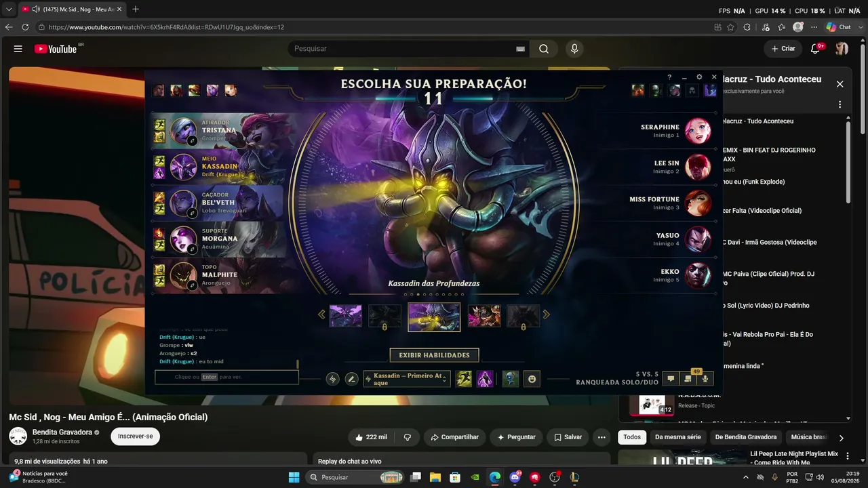868x488 pixels.
Task: Save video with Salvar button
Action: 568,437
